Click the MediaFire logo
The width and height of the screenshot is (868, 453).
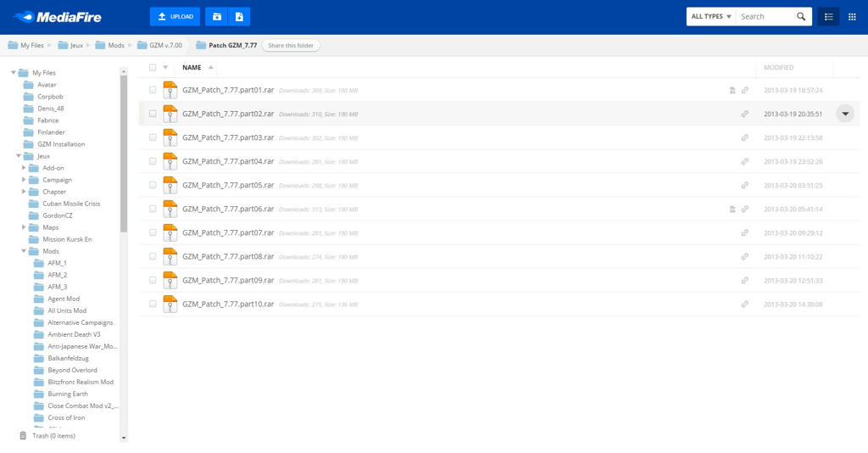pos(58,17)
